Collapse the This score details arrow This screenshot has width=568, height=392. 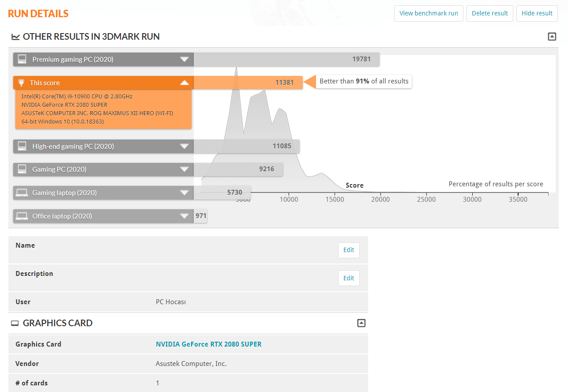pyautogui.click(x=184, y=83)
